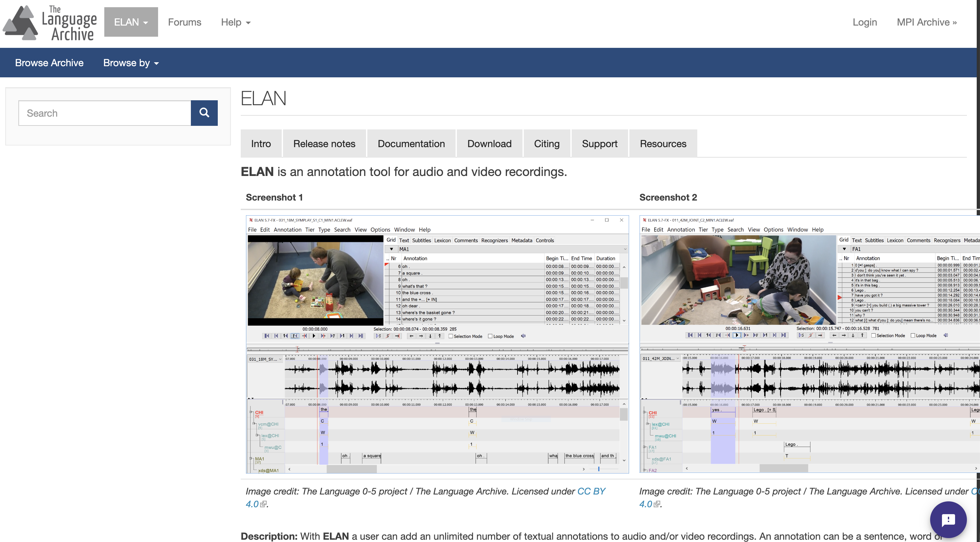Click inside the Search input field
The width and height of the screenshot is (980, 542).
point(105,113)
